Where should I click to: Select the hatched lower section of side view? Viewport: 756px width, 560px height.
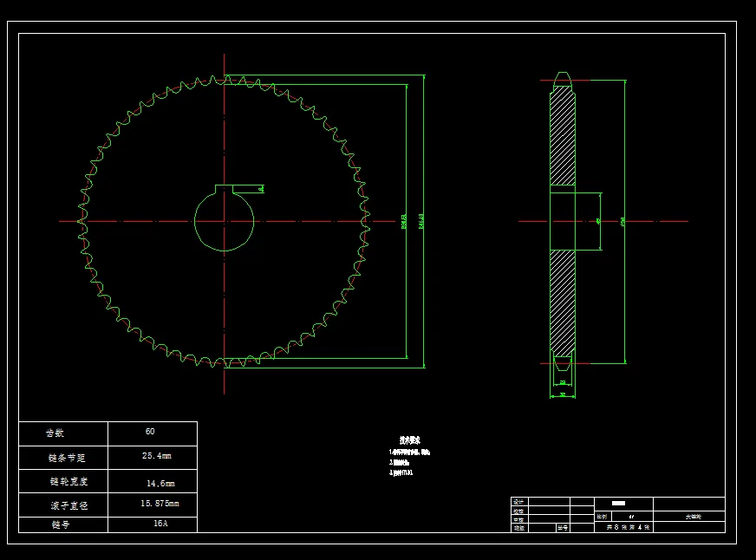[563, 303]
